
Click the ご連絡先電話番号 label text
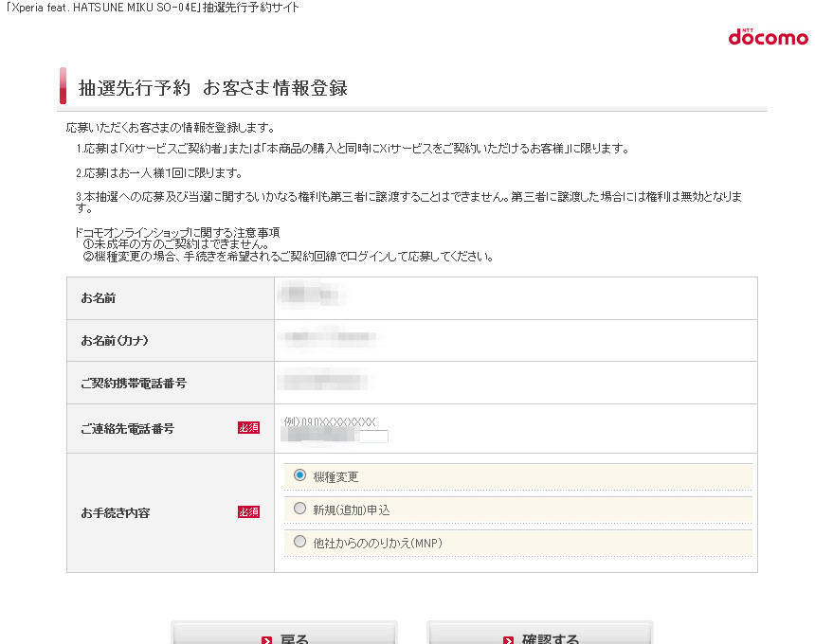127,429
